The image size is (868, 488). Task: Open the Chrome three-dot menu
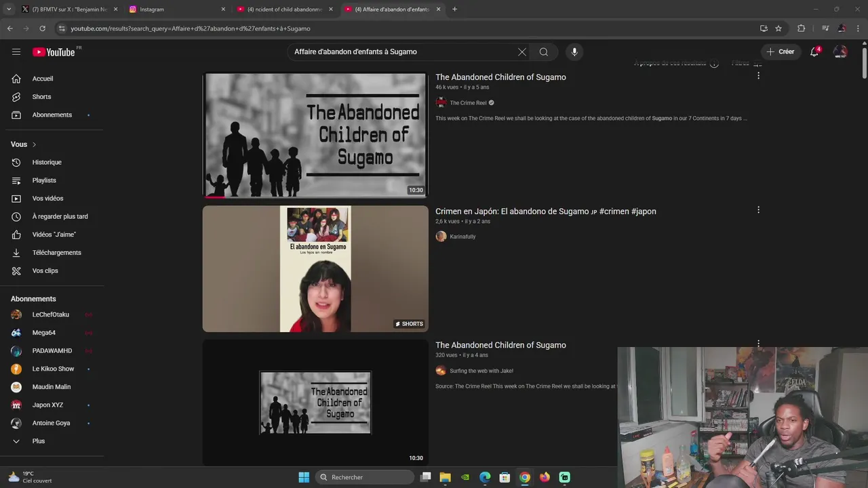[x=858, y=28]
